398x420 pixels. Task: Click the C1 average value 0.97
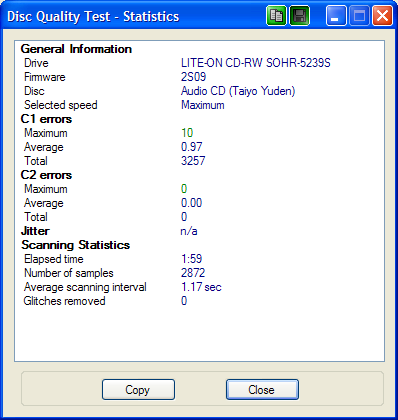point(192,147)
